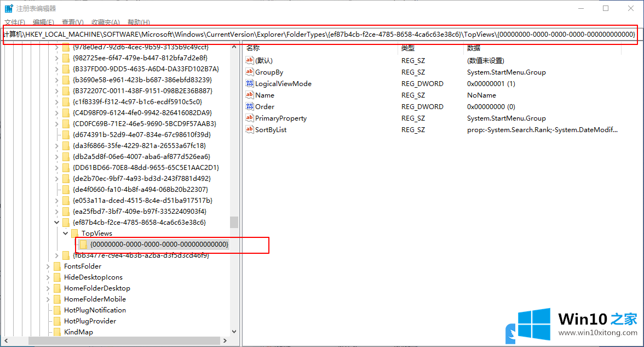Open the 编辑(E) menu
The height and width of the screenshot is (347, 644).
click(43, 22)
